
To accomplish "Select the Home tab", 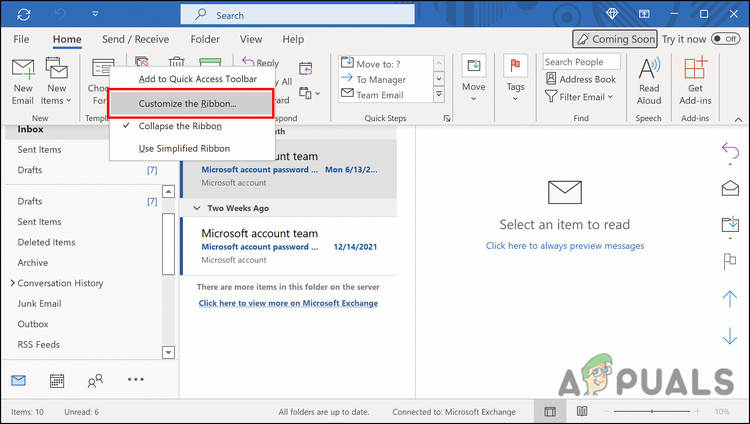I will point(67,39).
